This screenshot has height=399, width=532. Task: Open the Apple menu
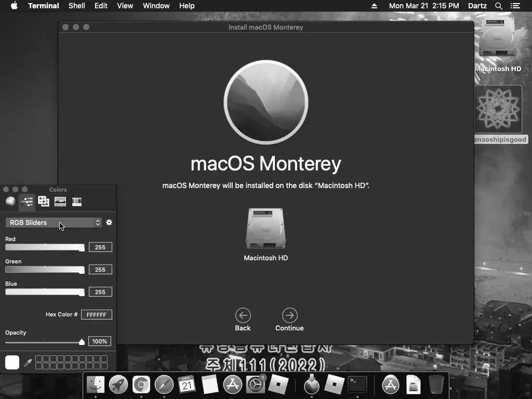pyautogui.click(x=14, y=6)
